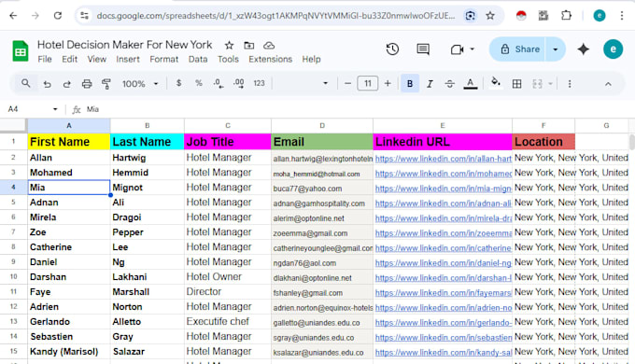Viewport: 635px width, 364px height.
Task: Increase font size with plus button
Action: point(388,84)
